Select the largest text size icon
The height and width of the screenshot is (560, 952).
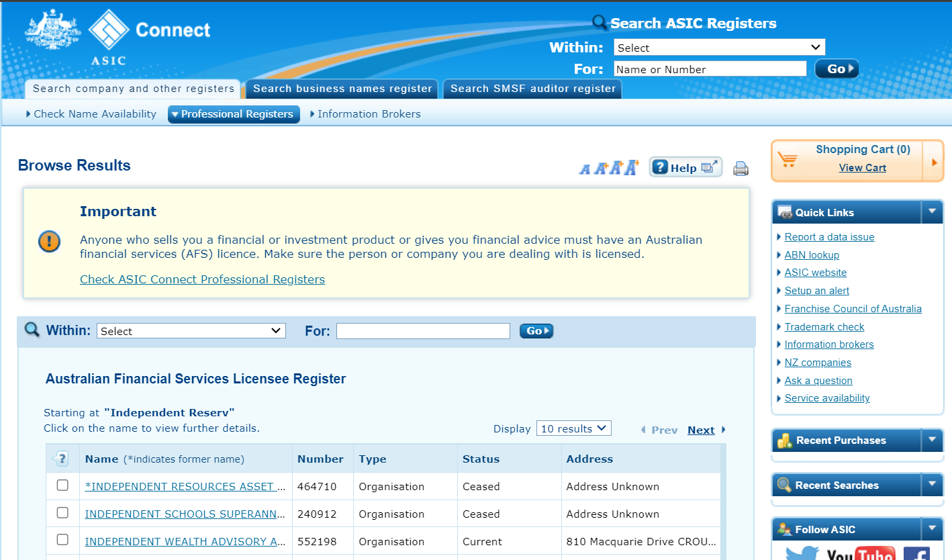point(631,168)
